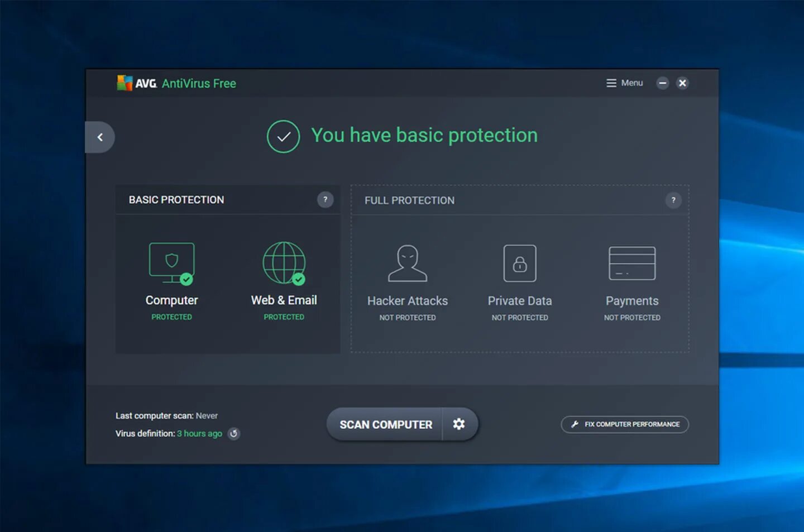Click the Computer label
804x532 pixels.
pos(171,300)
